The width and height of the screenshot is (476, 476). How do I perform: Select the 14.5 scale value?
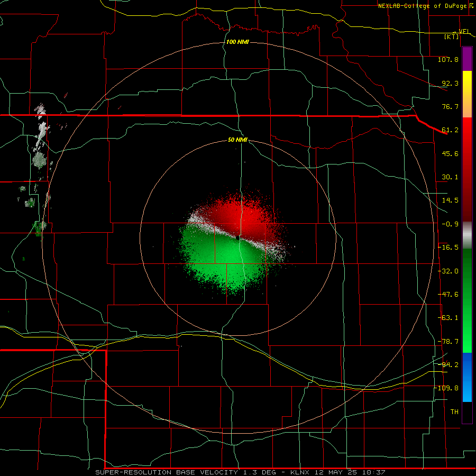450,200
